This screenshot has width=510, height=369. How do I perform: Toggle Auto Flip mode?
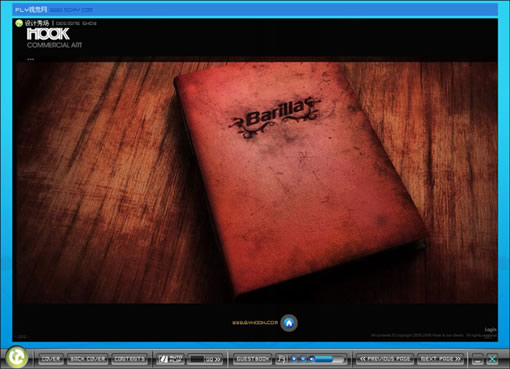(x=170, y=359)
